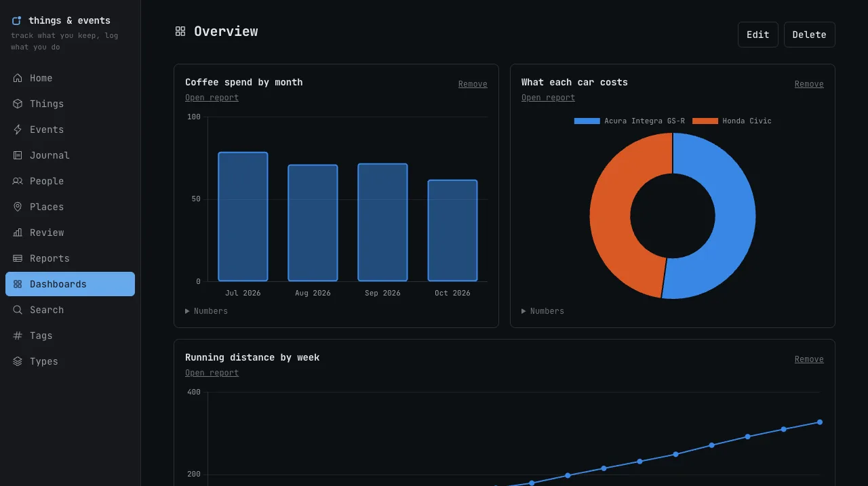Open the Types section
Viewport: 868px width, 486px height.
pyautogui.click(x=70, y=361)
